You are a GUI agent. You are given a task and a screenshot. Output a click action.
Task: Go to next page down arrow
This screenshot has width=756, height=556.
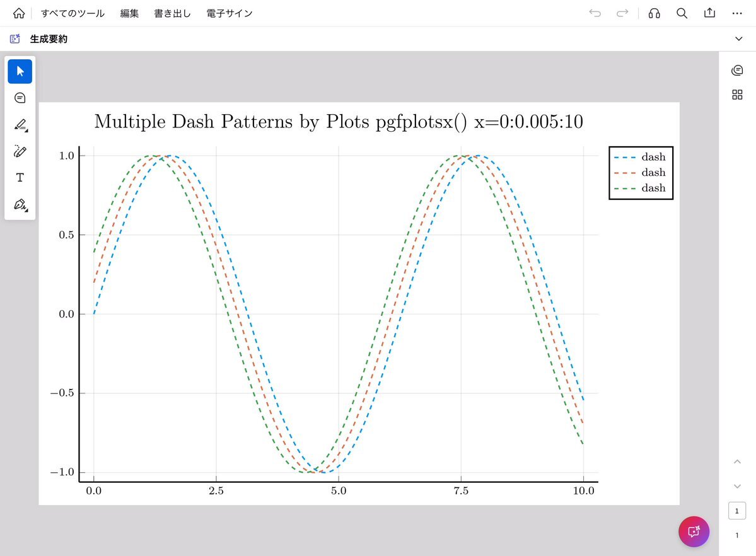tap(736, 486)
